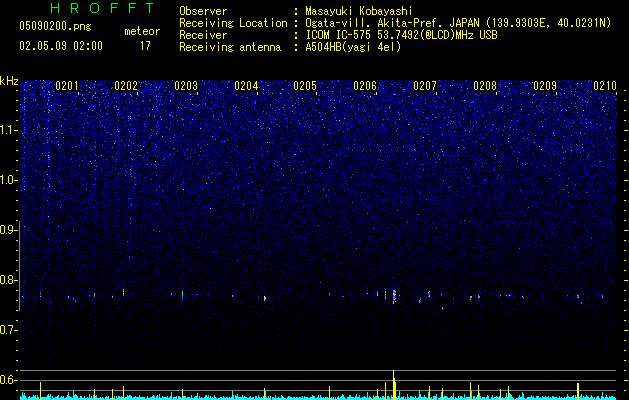Screen dimensions: 629x400
Task: Click the 0206 time marker
Action: pyautogui.click(x=365, y=86)
